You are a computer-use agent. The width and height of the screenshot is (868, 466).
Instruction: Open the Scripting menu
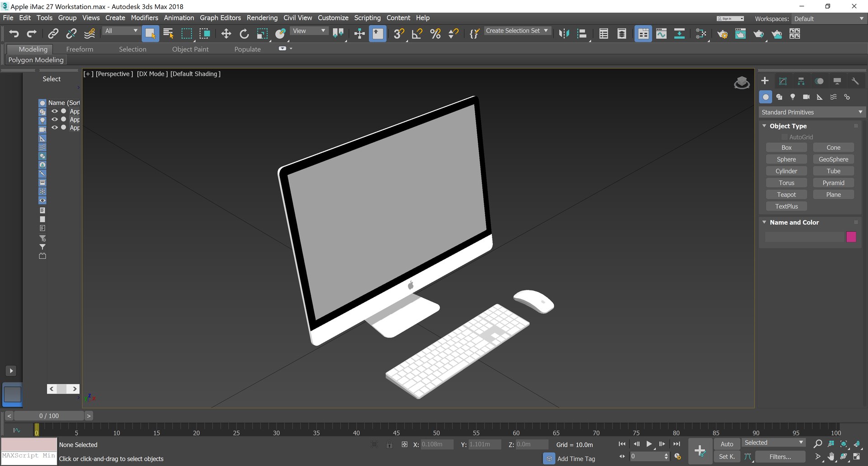(367, 18)
